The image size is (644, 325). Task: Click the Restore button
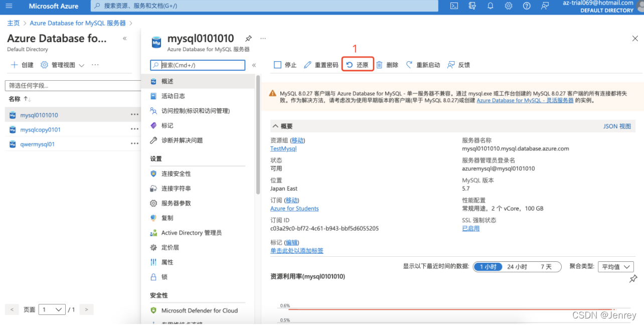coord(358,65)
